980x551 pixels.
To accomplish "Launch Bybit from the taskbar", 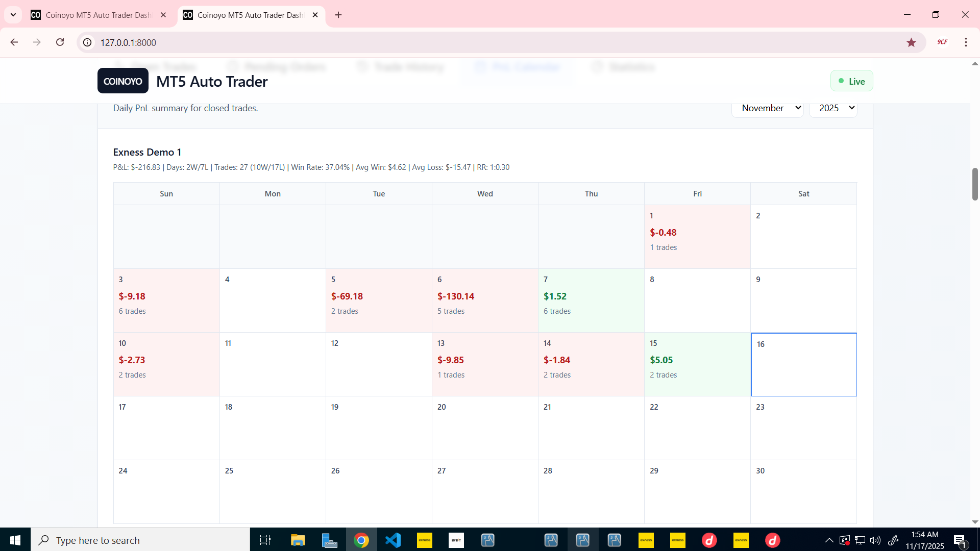I will [x=456, y=540].
